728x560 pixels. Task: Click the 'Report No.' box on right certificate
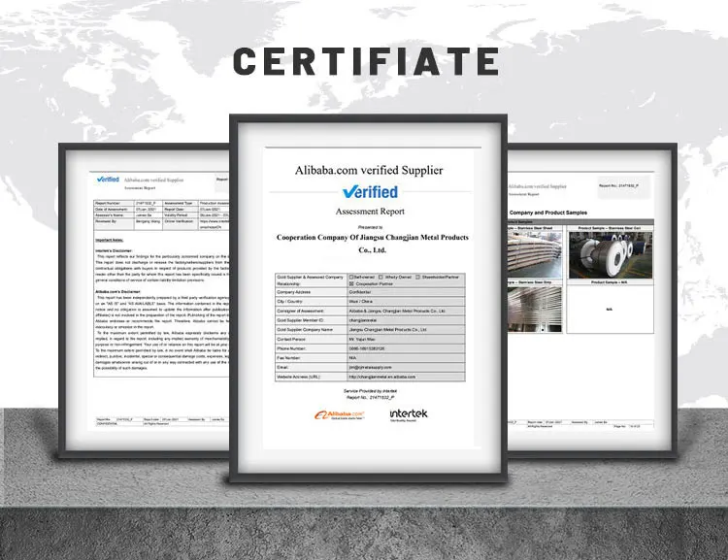click(623, 186)
